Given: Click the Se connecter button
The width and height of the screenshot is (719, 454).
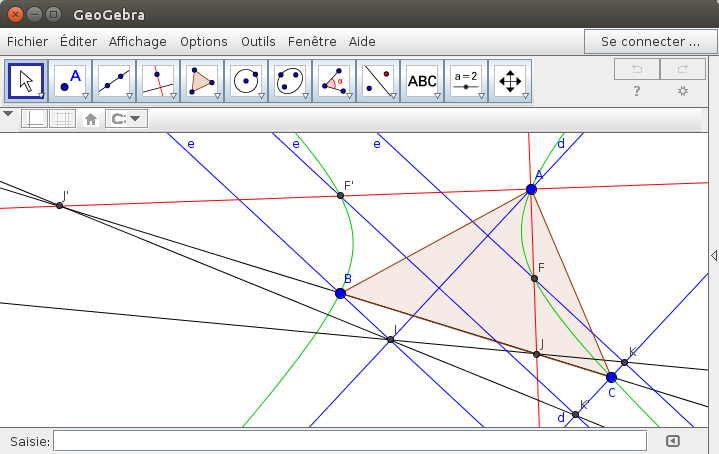Looking at the screenshot, I should coord(650,41).
